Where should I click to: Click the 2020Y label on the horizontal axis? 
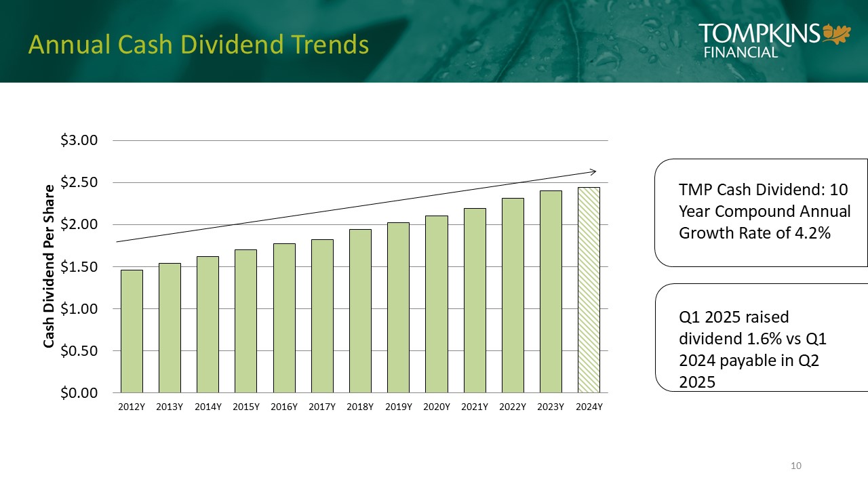tap(437, 407)
